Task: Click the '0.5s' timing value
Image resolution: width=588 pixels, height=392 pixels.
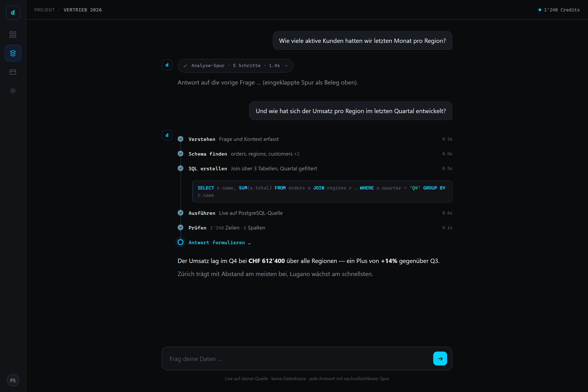Action: 447,168
